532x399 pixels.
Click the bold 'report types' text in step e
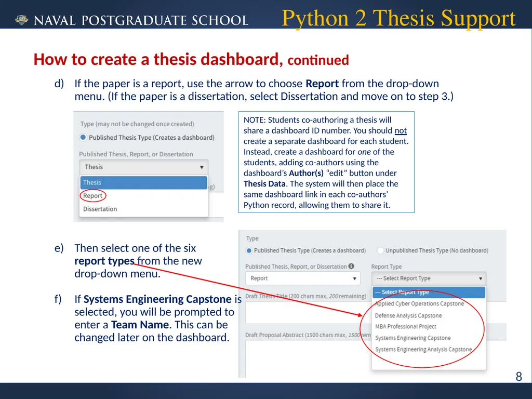pos(104,261)
